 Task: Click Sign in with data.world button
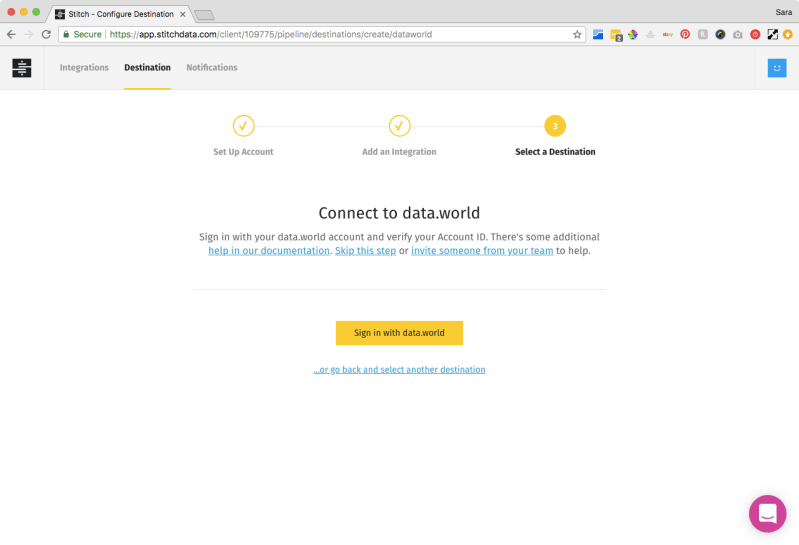pyautogui.click(x=399, y=333)
